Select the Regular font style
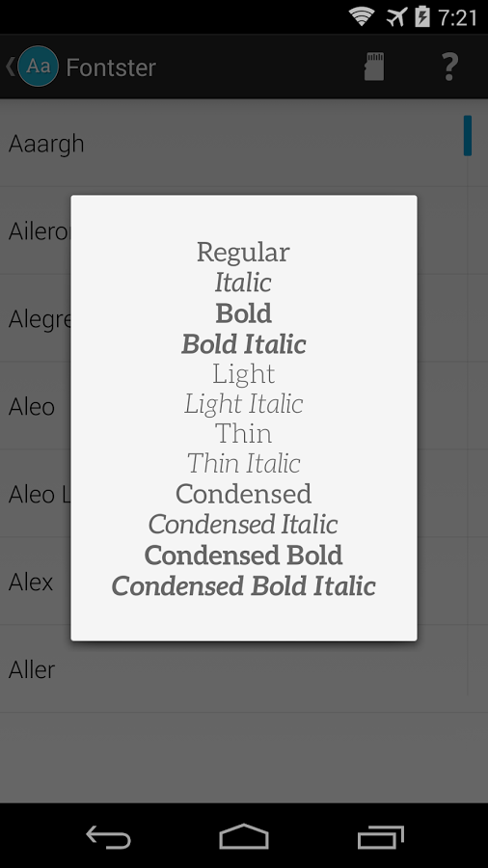This screenshot has width=488, height=868. (x=243, y=253)
